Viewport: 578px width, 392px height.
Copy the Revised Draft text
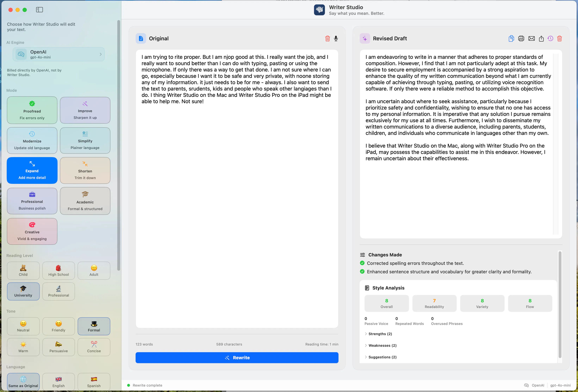tap(511, 39)
